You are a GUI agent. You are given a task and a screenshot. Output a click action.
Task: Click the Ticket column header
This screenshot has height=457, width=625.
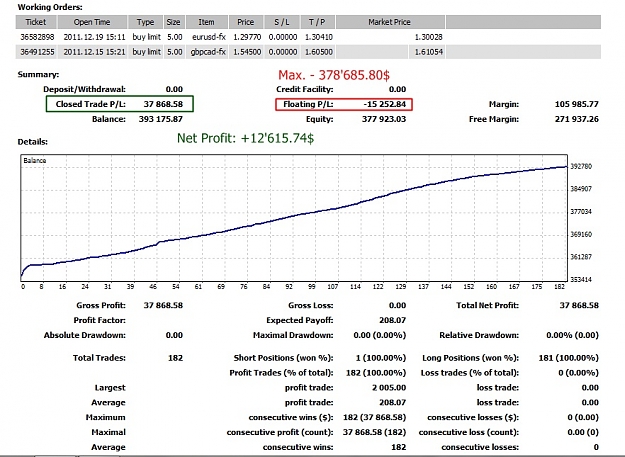(36, 22)
